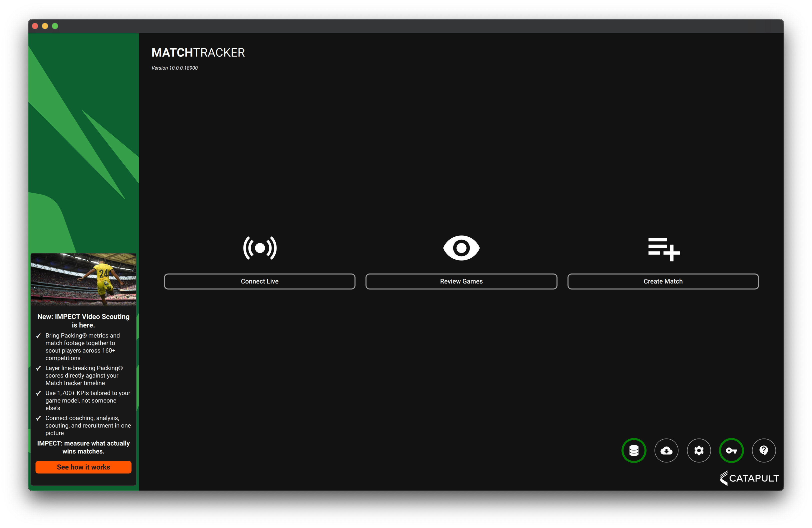Open the database icon button
The height and width of the screenshot is (528, 812).
633,450
